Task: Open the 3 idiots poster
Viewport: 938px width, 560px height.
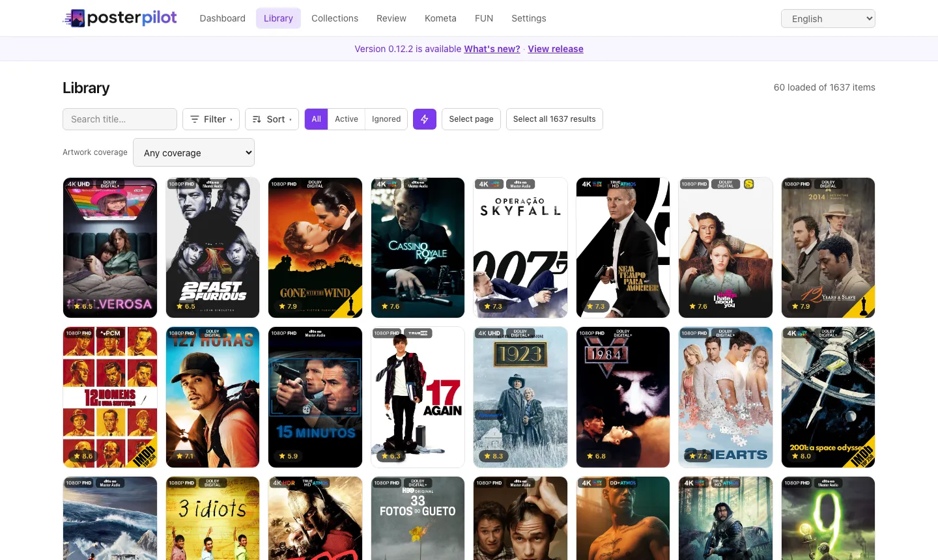Action: pyautogui.click(x=213, y=518)
